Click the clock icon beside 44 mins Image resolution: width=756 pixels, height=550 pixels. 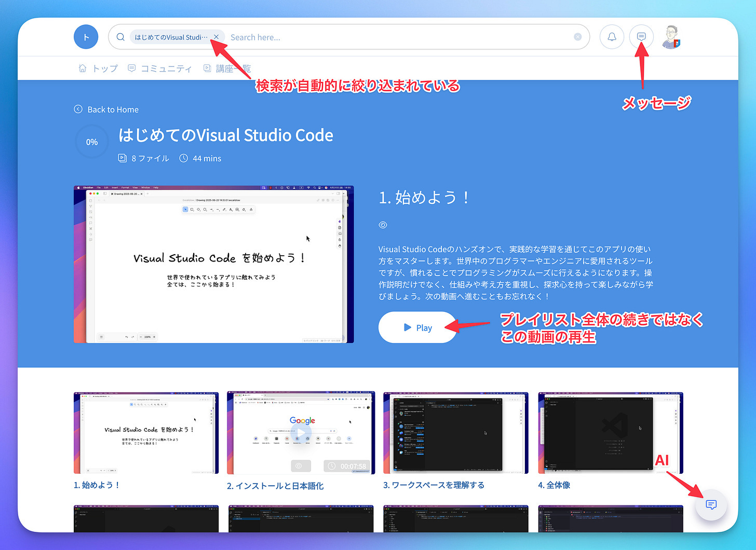[183, 158]
